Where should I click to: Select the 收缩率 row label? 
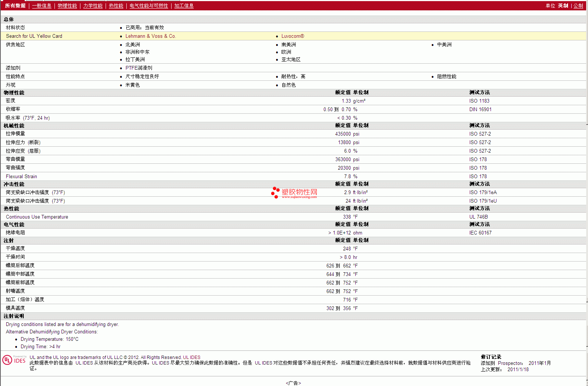tap(13, 109)
